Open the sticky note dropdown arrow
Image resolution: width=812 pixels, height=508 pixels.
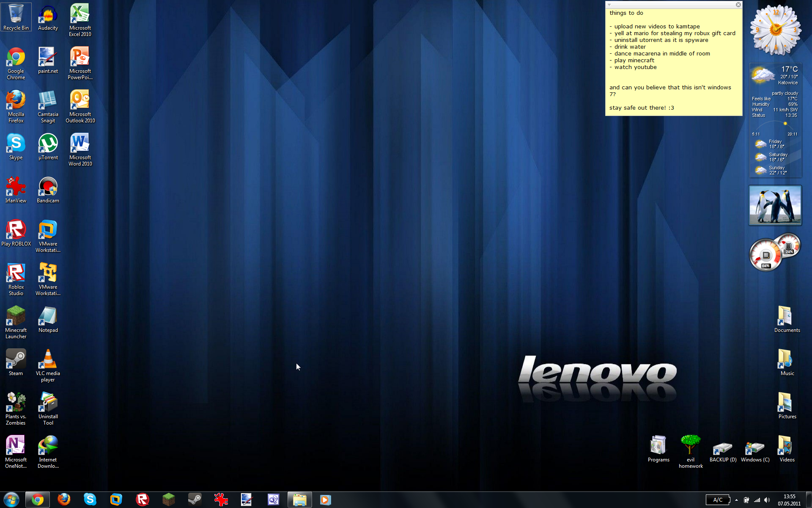coord(609,5)
